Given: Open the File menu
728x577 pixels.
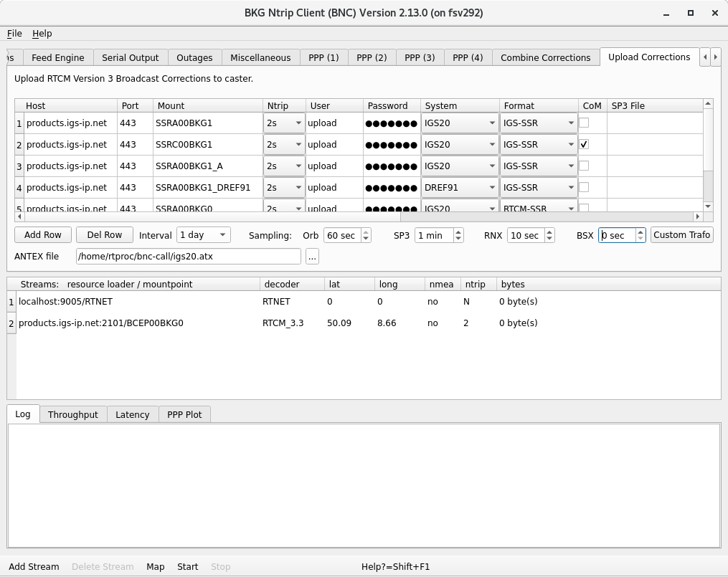Looking at the screenshot, I should (x=14, y=34).
